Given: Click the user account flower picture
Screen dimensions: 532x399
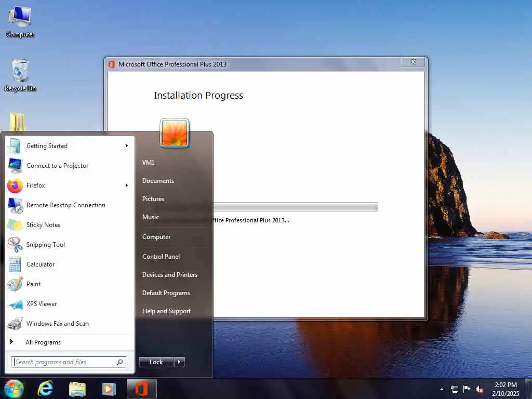Looking at the screenshot, I should [x=175, y=134].
